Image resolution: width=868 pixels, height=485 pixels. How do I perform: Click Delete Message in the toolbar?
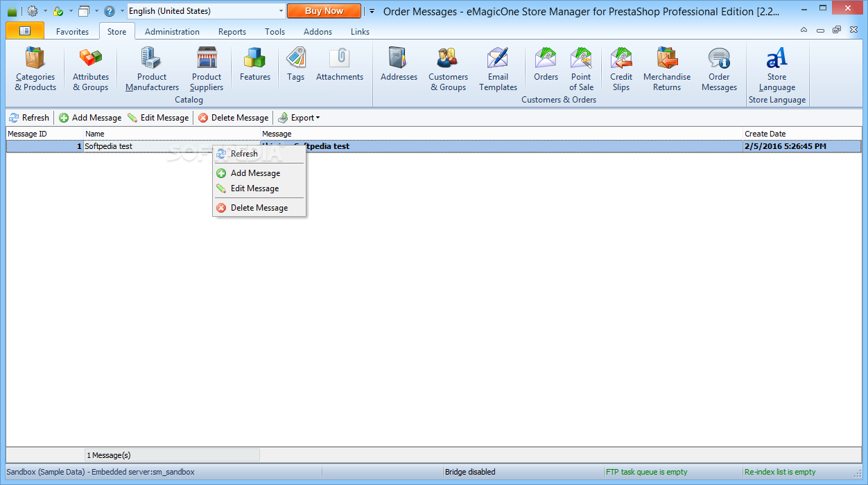(x=234, y=118)
